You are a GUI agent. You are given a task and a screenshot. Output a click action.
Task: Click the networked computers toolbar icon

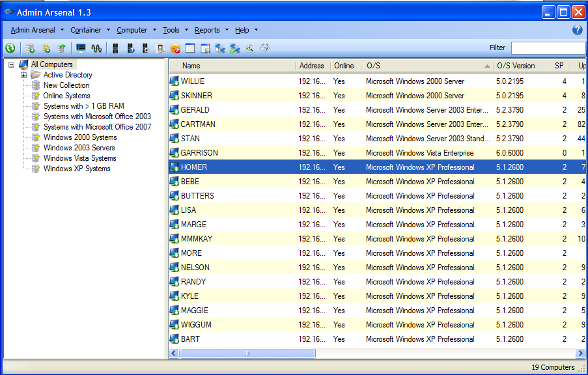(x=219, y=48)
